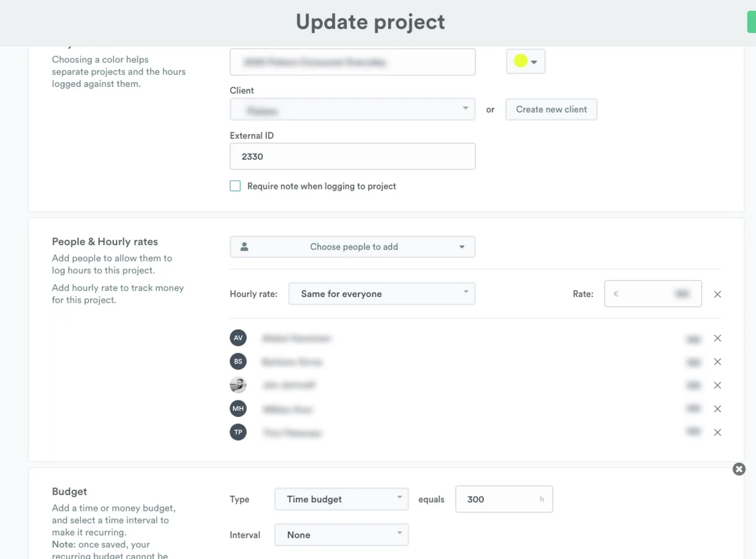Remove the person with photo avatar
This screenshot has width=756, height=559.
click(x=717, y=385)
